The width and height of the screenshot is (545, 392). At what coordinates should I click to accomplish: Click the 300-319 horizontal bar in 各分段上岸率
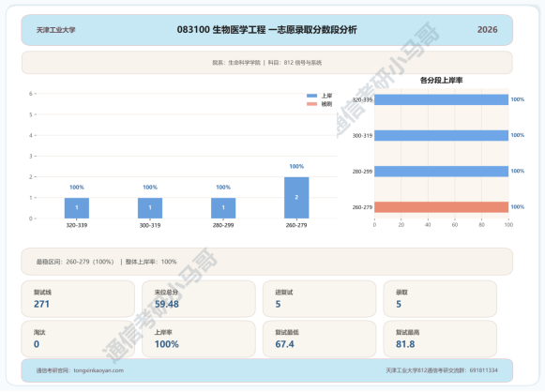pos(442,136)
